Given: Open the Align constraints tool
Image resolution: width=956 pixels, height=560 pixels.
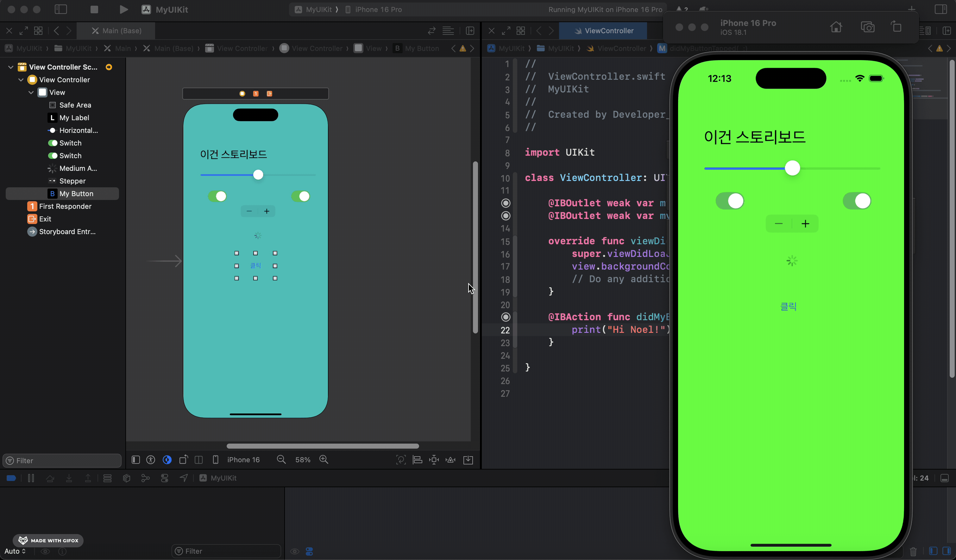Looking at the screenshot, I should (x=417, y=459).
